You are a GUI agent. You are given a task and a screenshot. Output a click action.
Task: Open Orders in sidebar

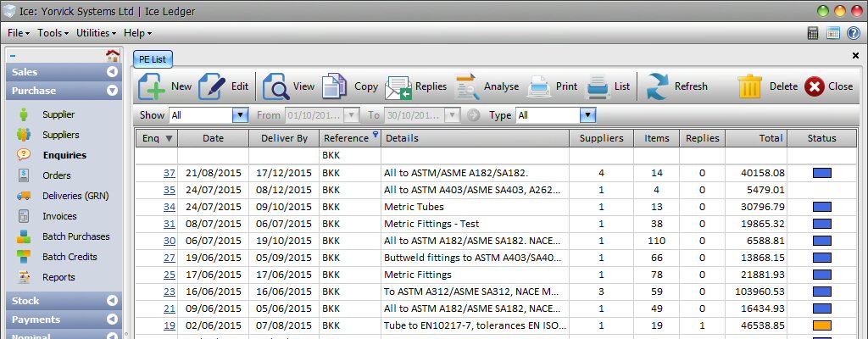(57, 175)
